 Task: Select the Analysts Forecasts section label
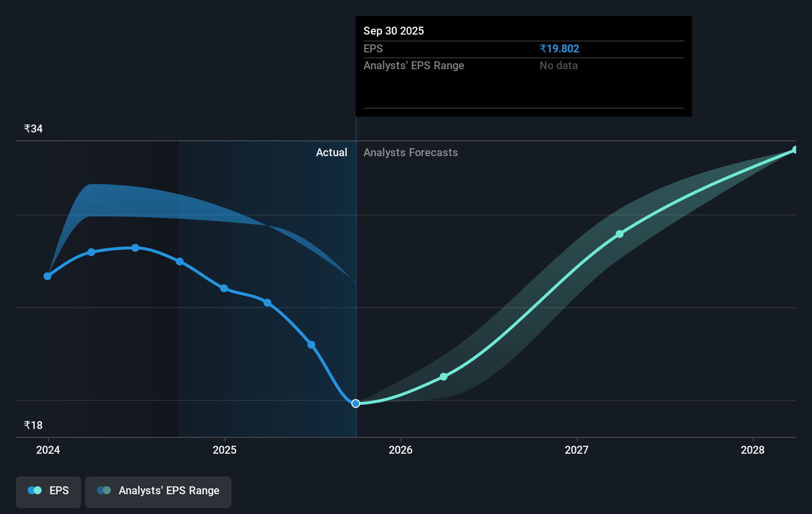click(410, 153)
